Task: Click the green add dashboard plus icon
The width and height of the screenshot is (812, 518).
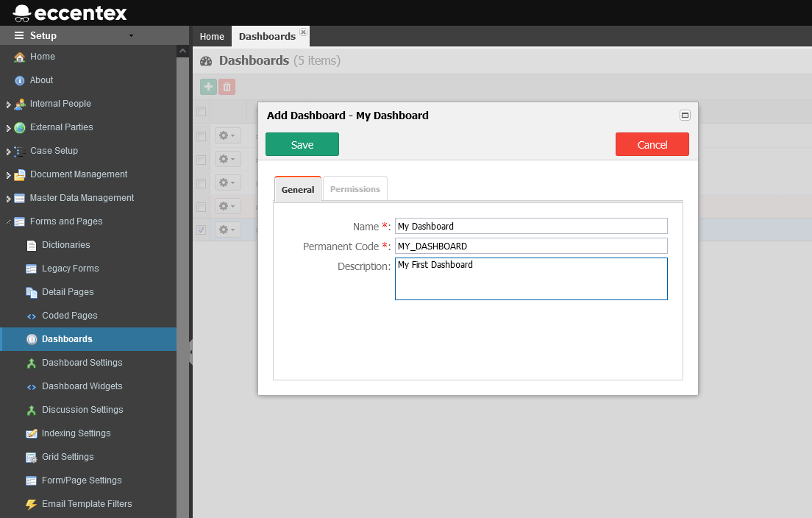Action: point(209,87)
